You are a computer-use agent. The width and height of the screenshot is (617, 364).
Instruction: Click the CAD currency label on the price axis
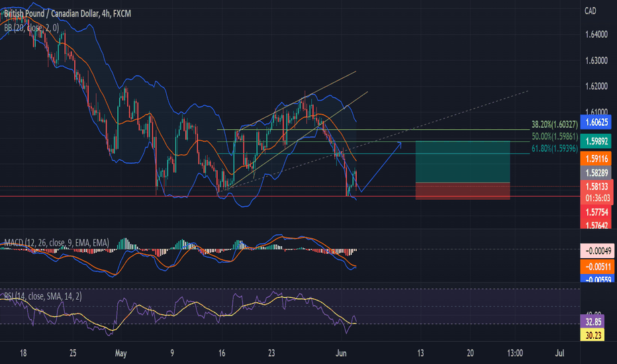point(591,11)
